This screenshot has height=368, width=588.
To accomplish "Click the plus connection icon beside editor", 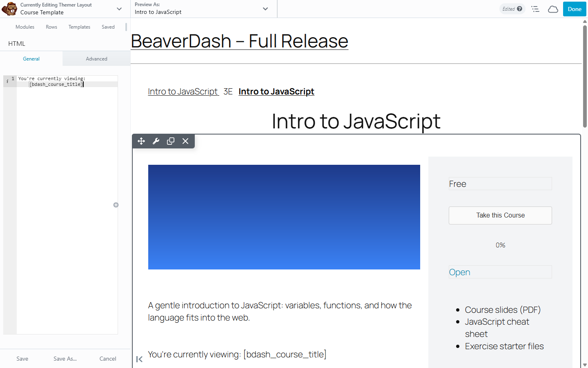I will coord(116,205).
